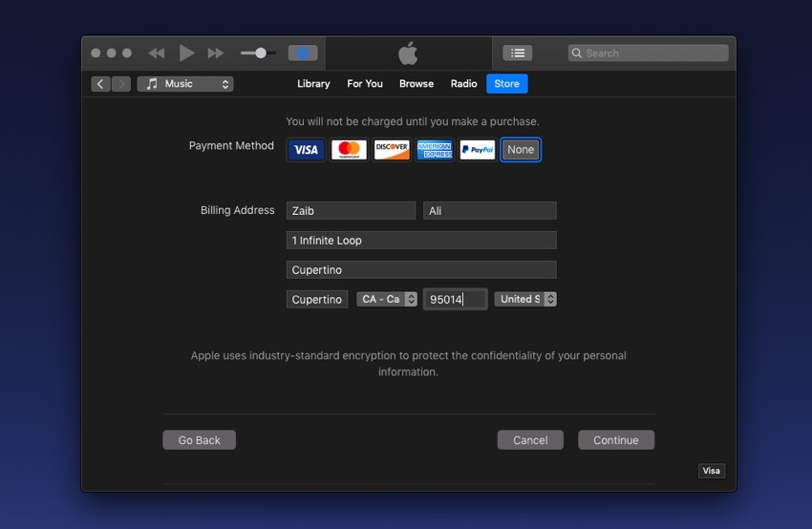
Task: Open the United States country dropdown
Action: [525, 299]
